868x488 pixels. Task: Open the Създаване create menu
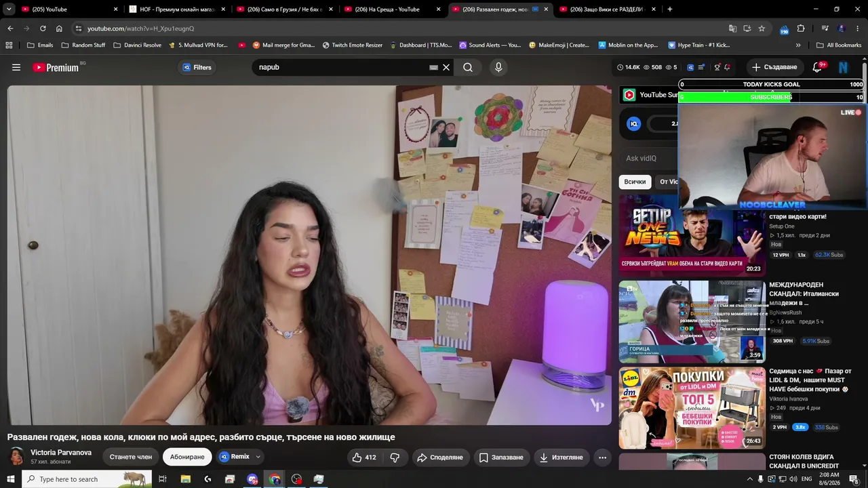tap(774, 67)
